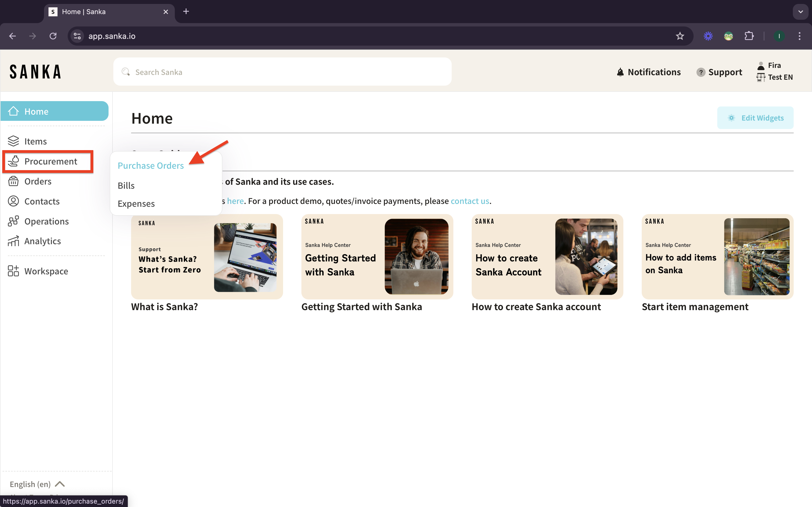Viewport: 812px width, 507px height.
Task: Open the browser Extensions puzzle icon
Action: click(749, 36)
